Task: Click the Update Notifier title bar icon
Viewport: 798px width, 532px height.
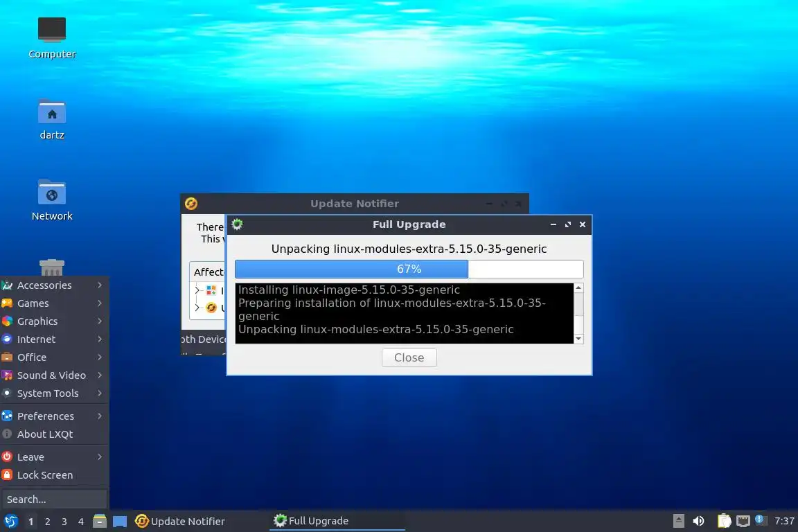Action: point(191,204)
